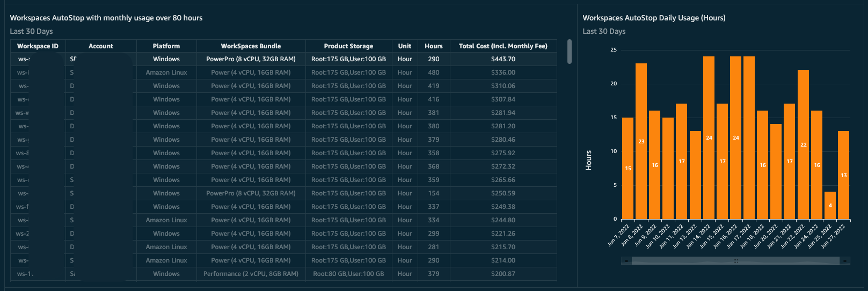868x291 pixels.
Task: Sort table by Platform column header
Action: pos(166,46)
